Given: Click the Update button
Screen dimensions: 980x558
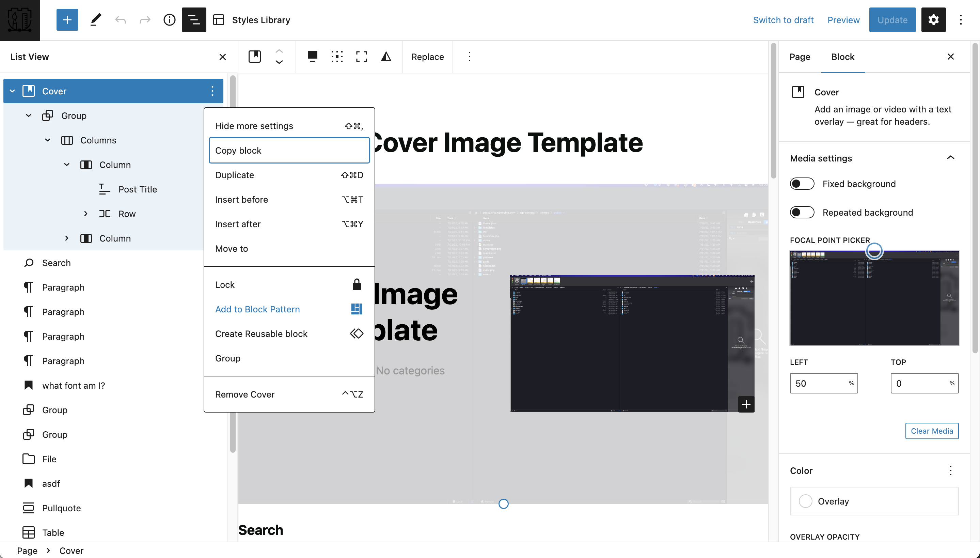Looking at the screenshot, I should (x=892, y=19).
